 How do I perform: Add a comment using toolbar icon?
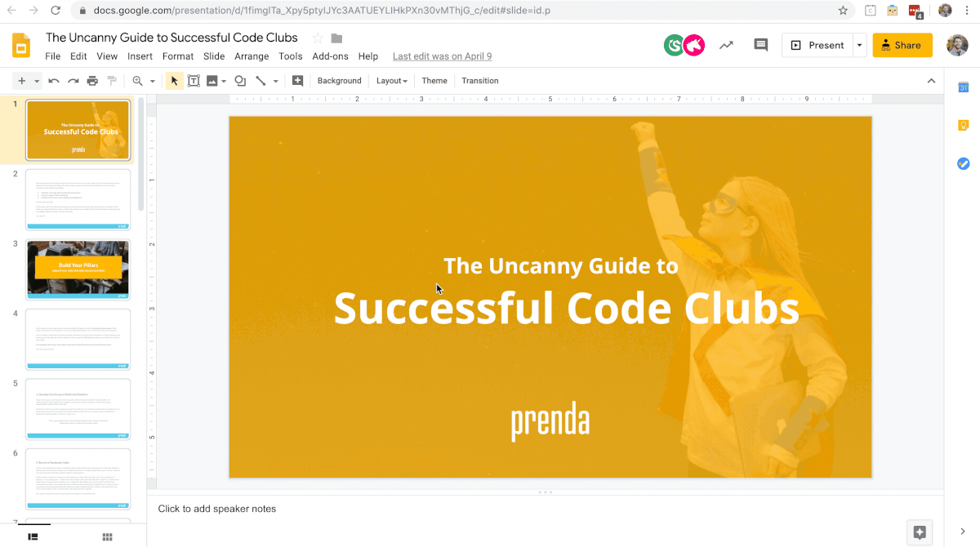click(297, 81)
